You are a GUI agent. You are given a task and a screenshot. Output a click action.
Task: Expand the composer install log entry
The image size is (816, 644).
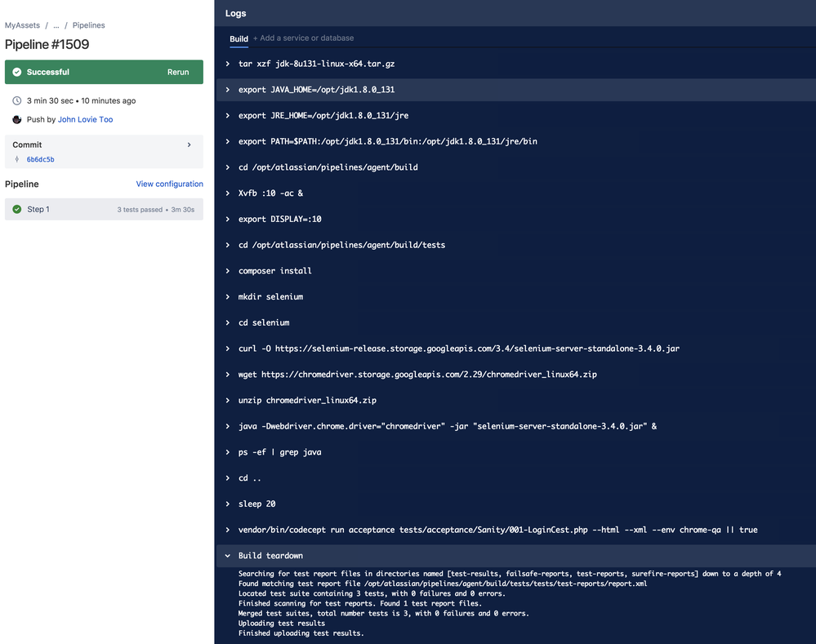(x=227, y=270)
